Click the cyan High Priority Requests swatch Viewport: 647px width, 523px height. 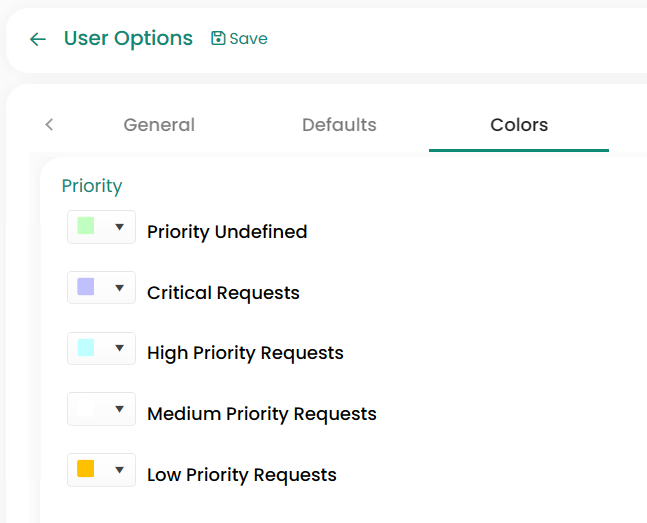tap(86, 348)
